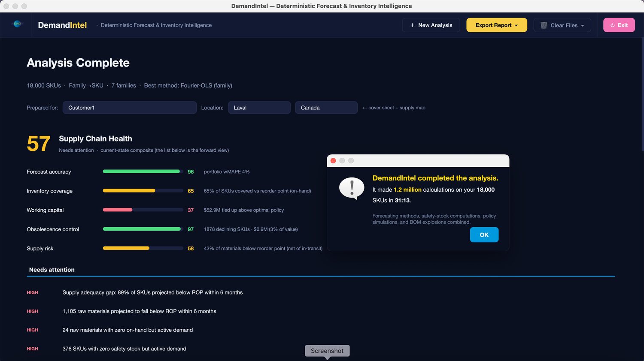This screenshot has height=361, width=644.
Task: Click the Analysis Complete heading
Action: (78, 63)
